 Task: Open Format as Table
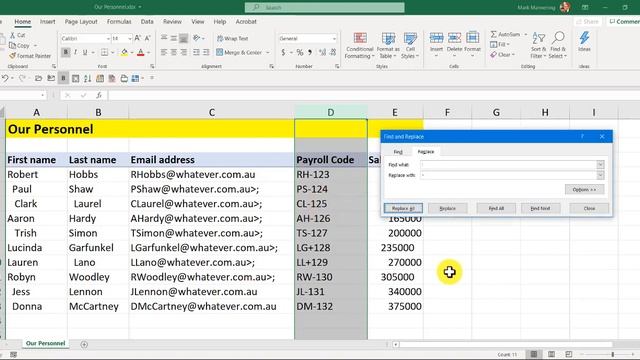388,45
